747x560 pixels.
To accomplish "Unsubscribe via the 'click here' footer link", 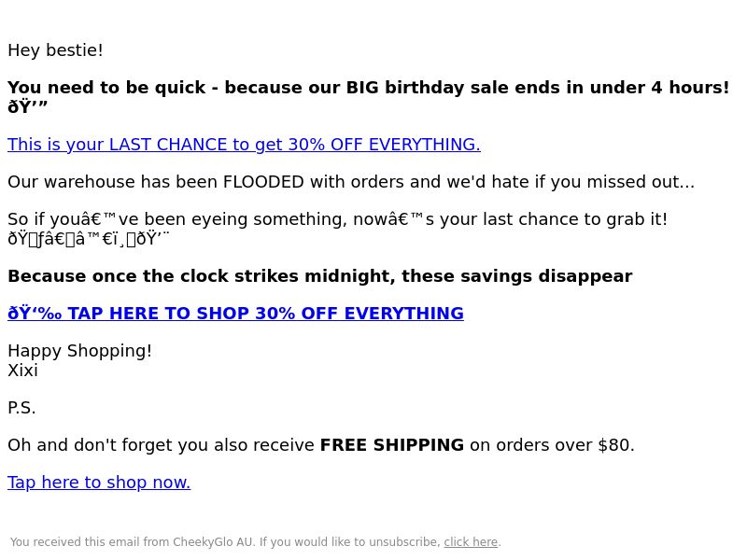I will 471,542.
